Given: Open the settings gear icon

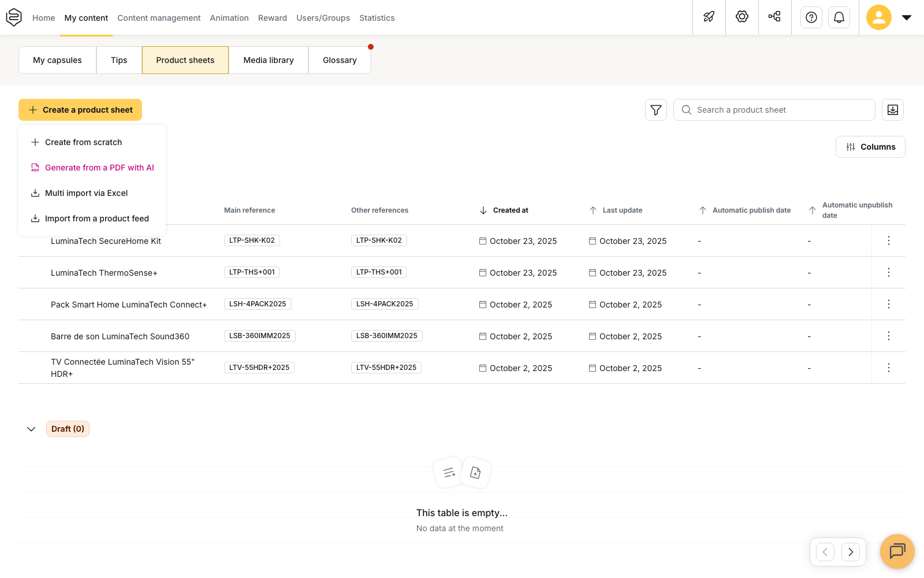Looking at the screenshot, I should click(x=742, y=17).
